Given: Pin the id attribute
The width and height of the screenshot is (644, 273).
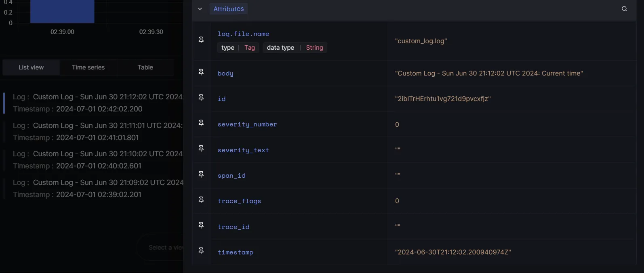Looking at the screenshot, I should click(x=201, y=98).
